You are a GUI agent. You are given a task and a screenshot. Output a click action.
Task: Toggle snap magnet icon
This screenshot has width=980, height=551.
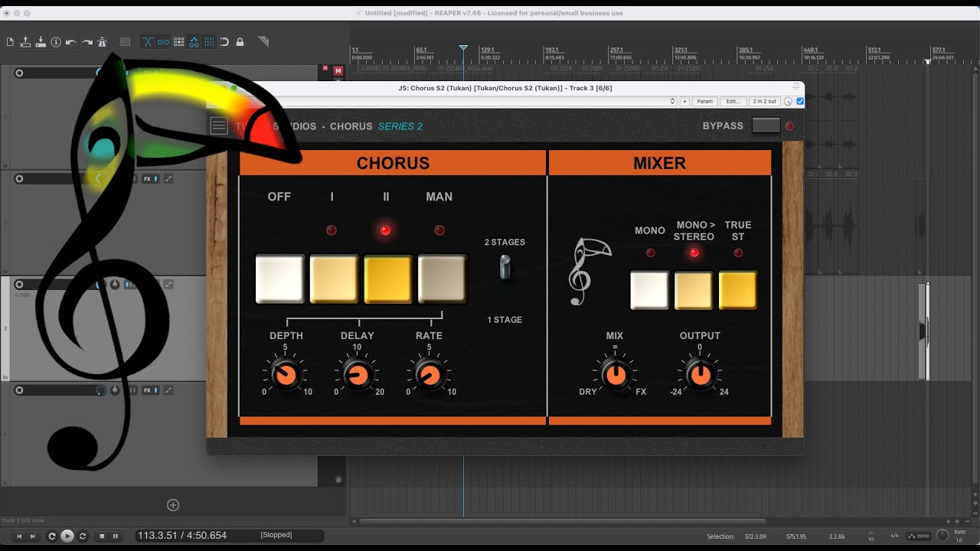click(x=224, y=42)
